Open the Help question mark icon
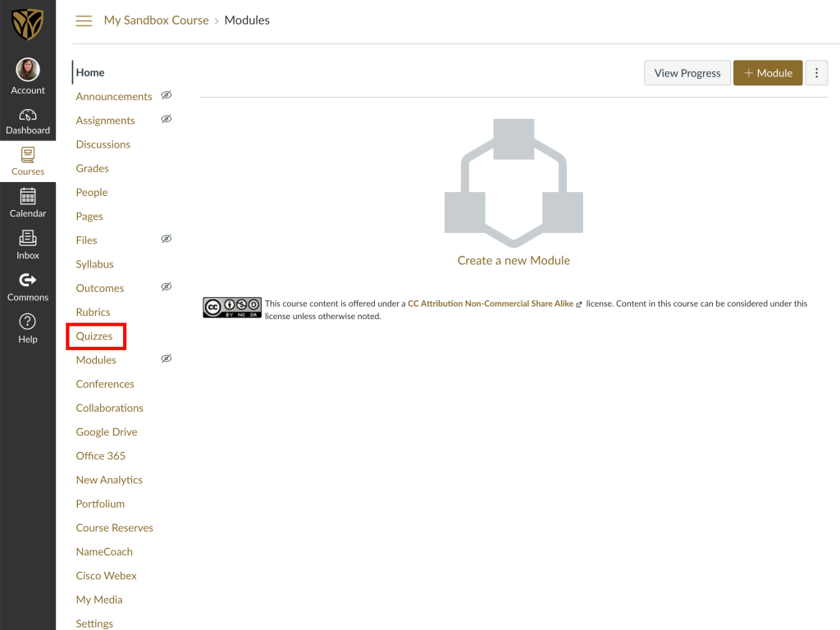840x630 pixels. (x=28, y=328)
